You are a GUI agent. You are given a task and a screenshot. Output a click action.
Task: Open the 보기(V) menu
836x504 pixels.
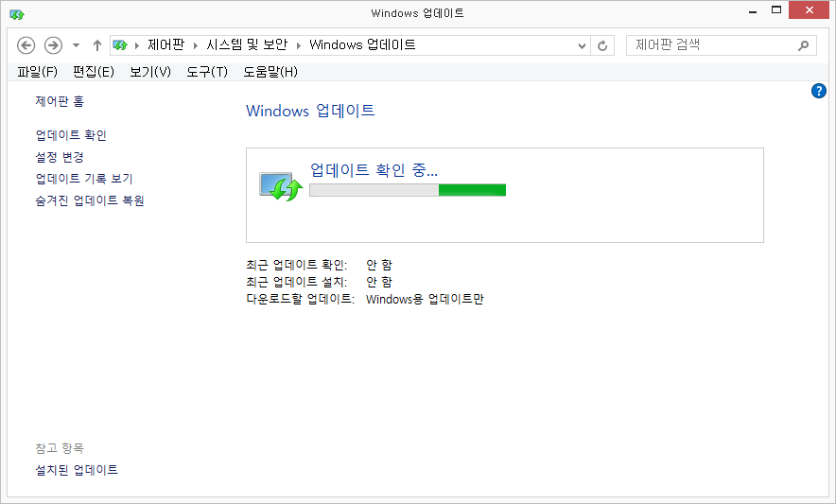click(150, 72)
